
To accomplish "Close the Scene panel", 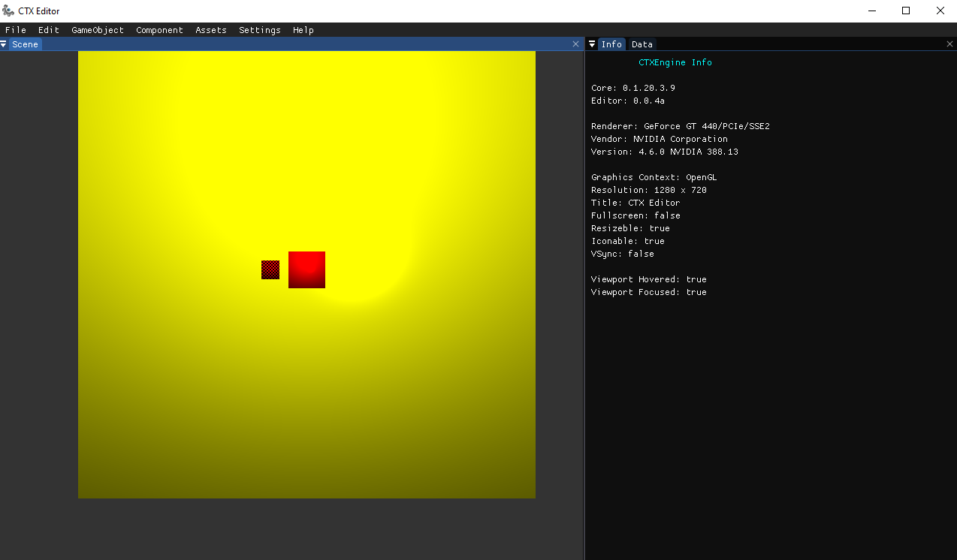I will [576, 44].
